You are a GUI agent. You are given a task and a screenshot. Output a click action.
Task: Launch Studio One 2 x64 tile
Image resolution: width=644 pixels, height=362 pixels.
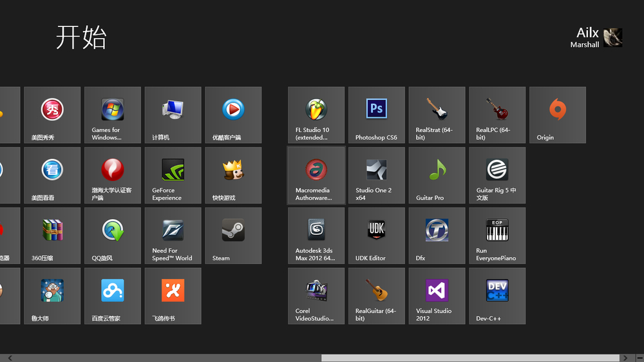(x=377, y=175)
